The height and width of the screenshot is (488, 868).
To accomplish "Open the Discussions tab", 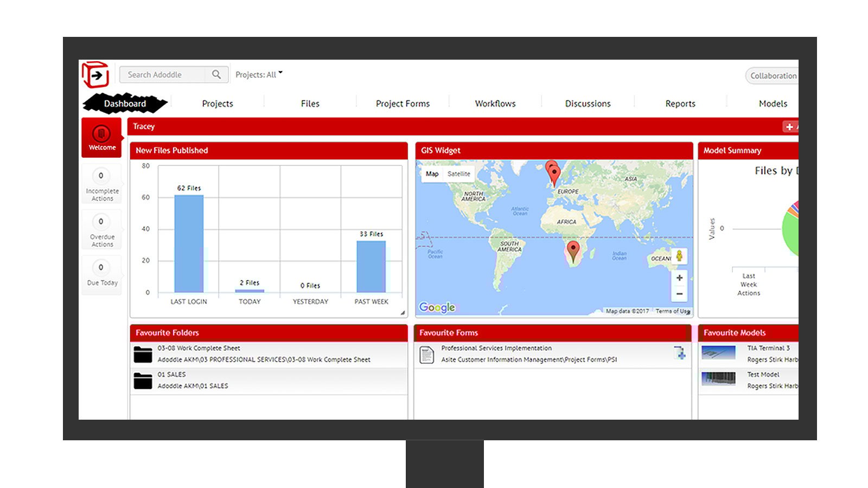I will point(588,104).
